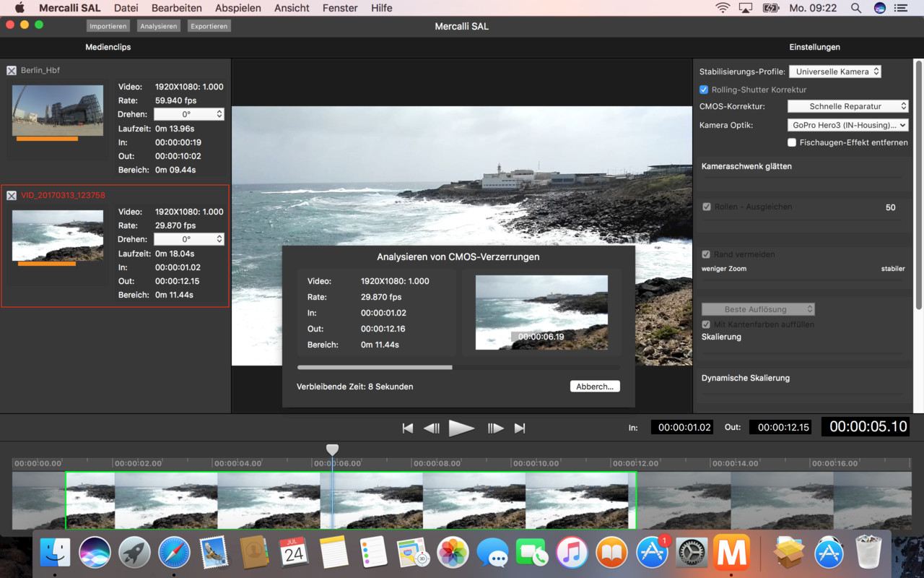This screenshot has height=578, width=924.
Task: Open Drehen dropdown for VID_20170313_123758 clip
Action: click(x=189, y=239)
